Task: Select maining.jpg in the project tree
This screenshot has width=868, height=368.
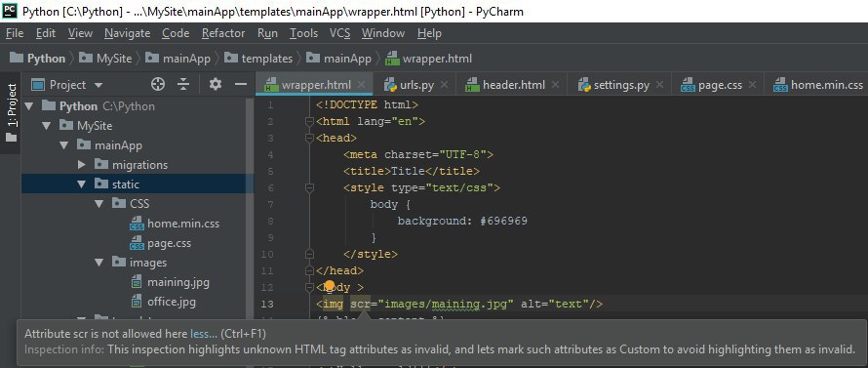Action: coord(178,283)
